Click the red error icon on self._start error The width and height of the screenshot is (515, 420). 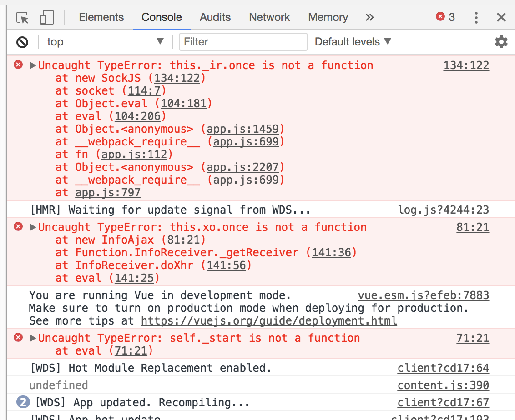[x=18, y=337]
